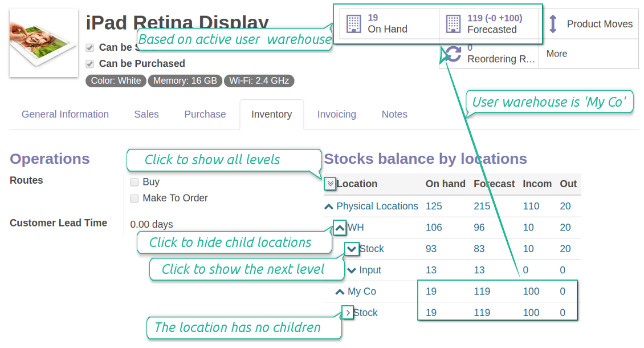Click the Physical Locations link text
The width and height of the screenshot is (644, 348).
[x=377, y=206]
